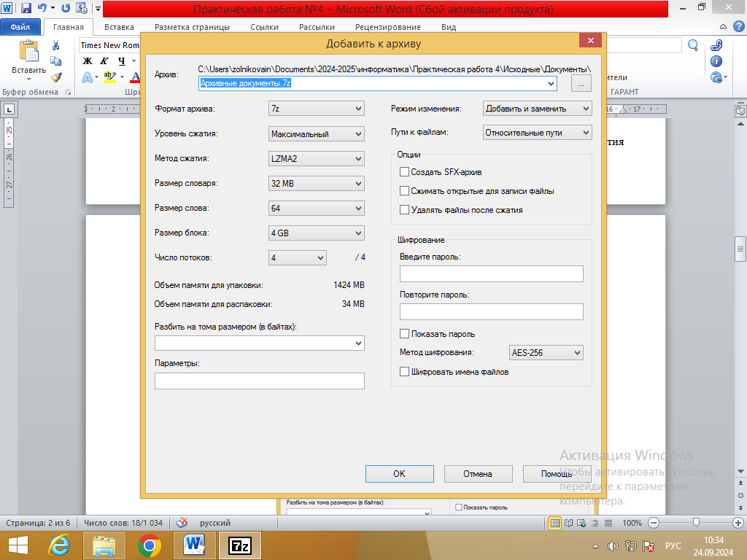Open Word's Help question mark icon

tap(738, 27)
